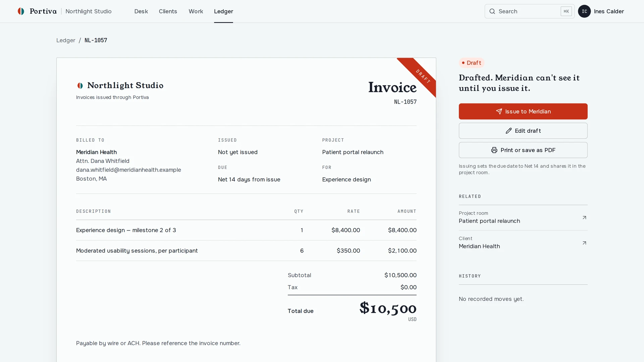Open Project room arrow icon
Screen dimensions: 644x362
click(x=584, y=218)
